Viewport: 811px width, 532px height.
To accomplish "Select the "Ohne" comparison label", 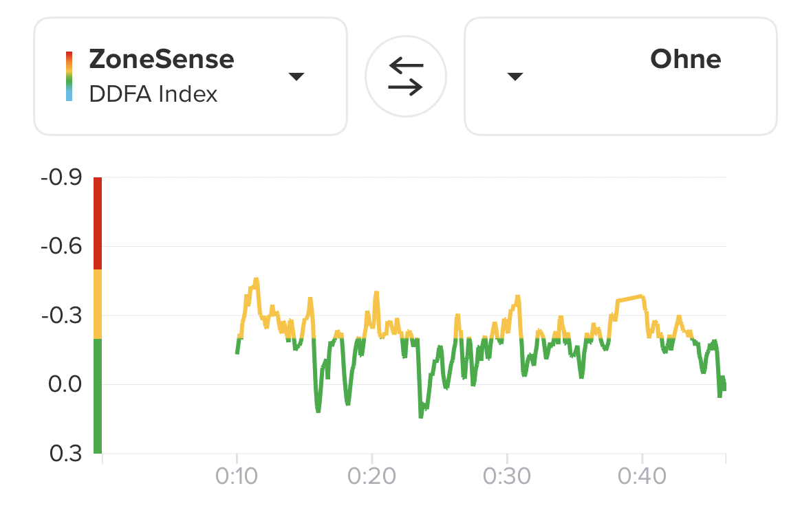I will pos(685,60).
